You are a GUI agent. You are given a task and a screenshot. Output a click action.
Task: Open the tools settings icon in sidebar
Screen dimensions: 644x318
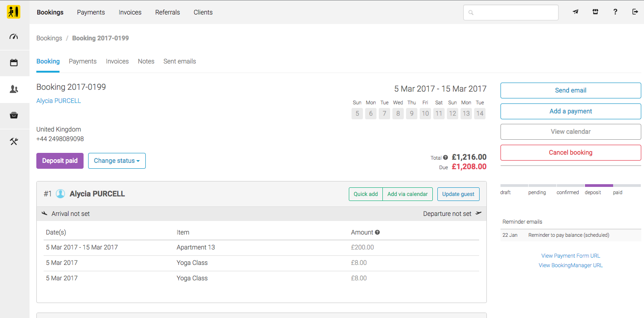click(x=14, y=142)
